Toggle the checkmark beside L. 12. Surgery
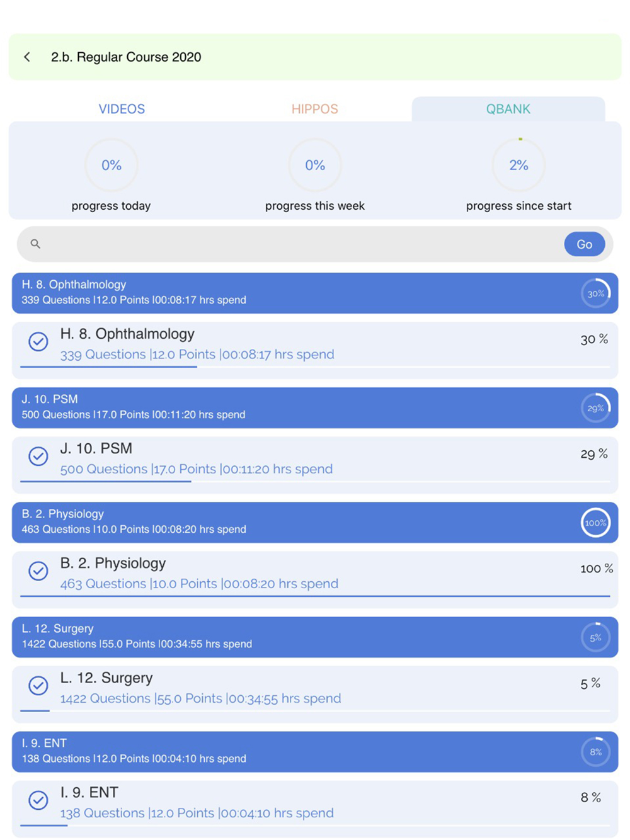The height and width of the screenshot is (840, 630). coord(38,685)
